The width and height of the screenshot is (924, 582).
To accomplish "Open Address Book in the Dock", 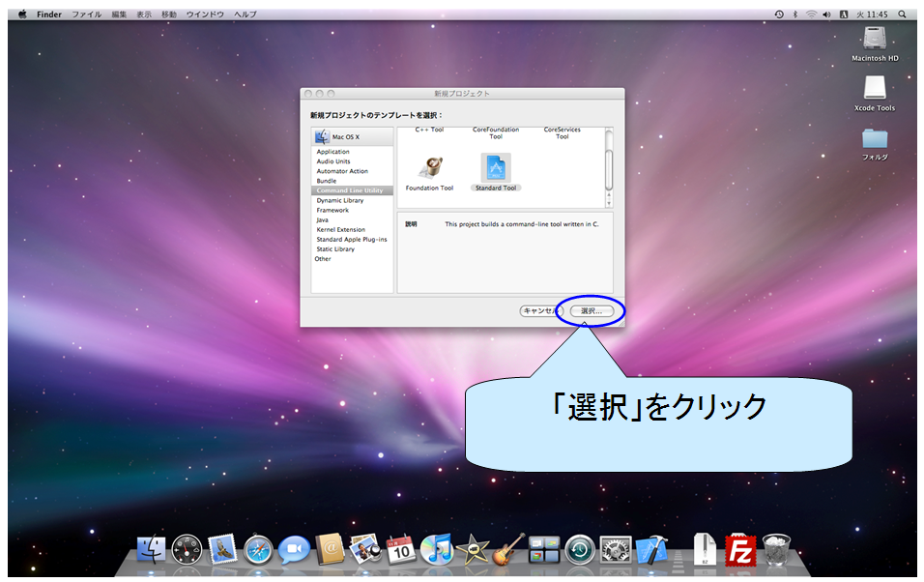I will [330, 549].
